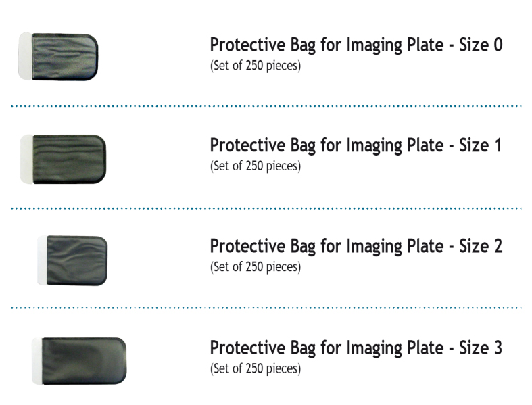The image size is (532, 405).
Task: Click the Size 1 protective bag image
Action: tap(63, 159)
